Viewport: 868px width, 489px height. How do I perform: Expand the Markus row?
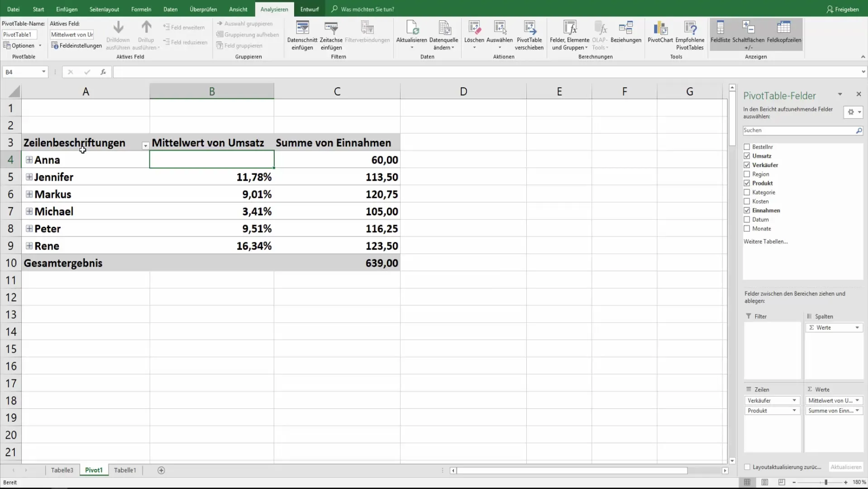[29, 194]
